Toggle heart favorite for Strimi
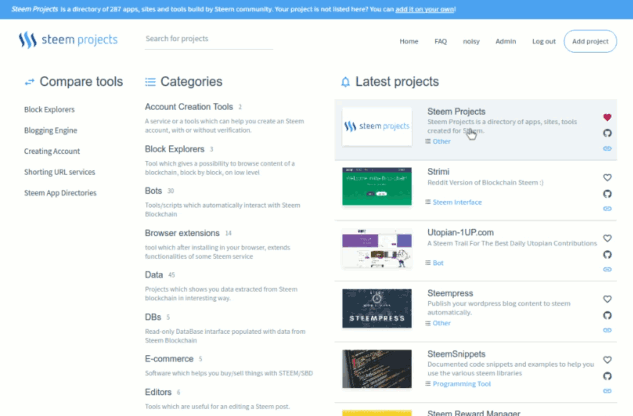The width and height of the screenshot is (633, 416). (607, 177)
